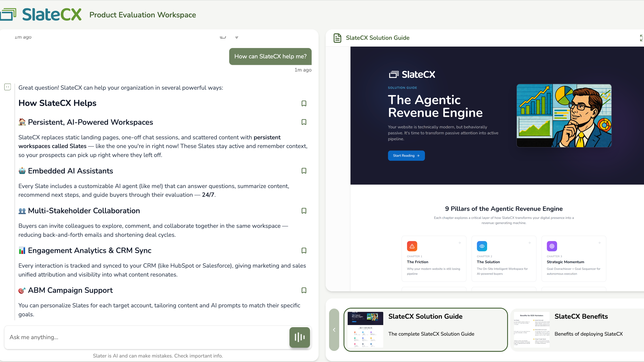Click the "CHAPTER 3" label
The image size is (644, 362).
(x=554, y=256)
